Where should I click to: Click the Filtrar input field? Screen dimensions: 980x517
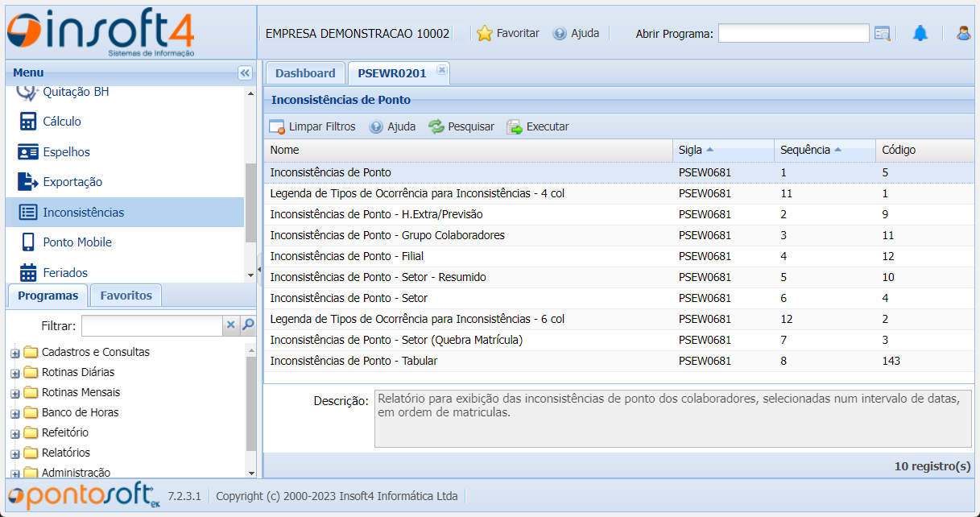point(151,325)
